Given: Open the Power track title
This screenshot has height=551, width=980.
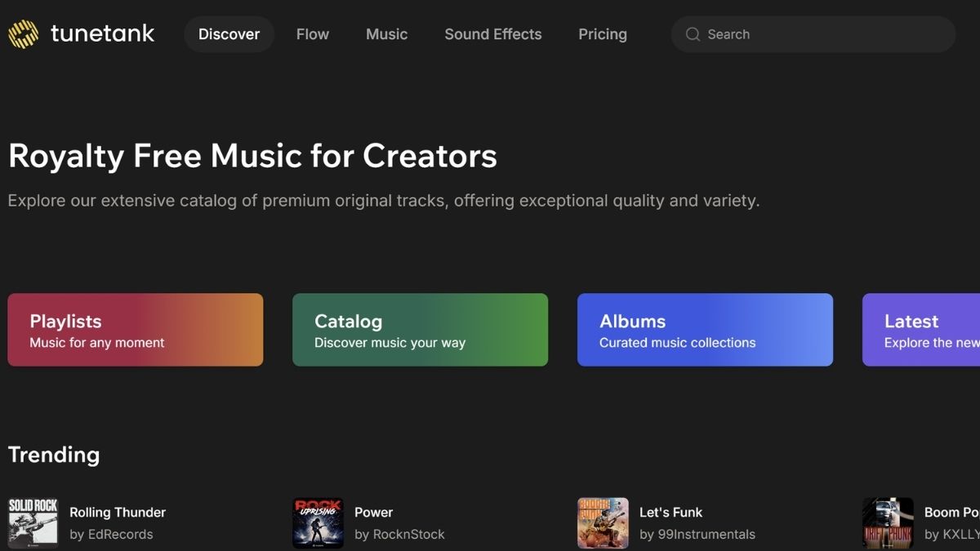Looking at the screenshot, I should click(x=373, y=513).
